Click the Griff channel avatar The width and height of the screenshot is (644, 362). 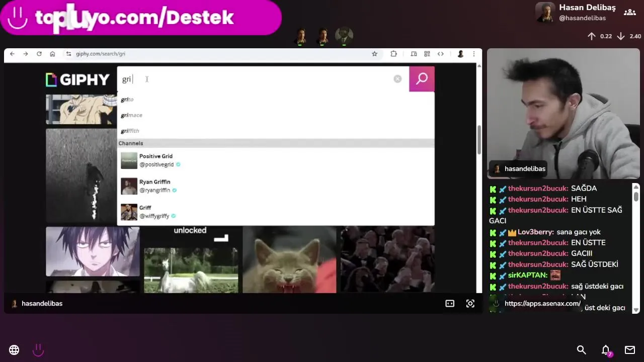click(129, 212)
